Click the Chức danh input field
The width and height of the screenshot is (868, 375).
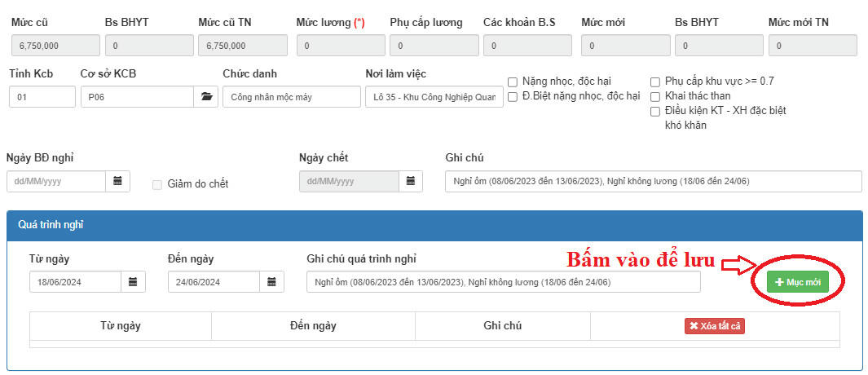coord(292,97)
